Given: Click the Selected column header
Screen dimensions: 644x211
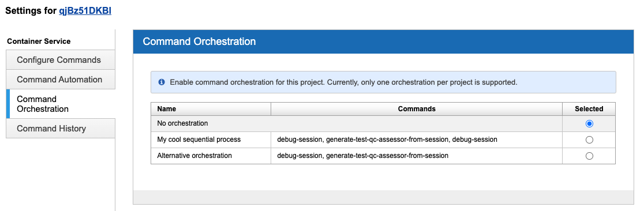Looking at the screenshot, I should click(x=589, y=109).
